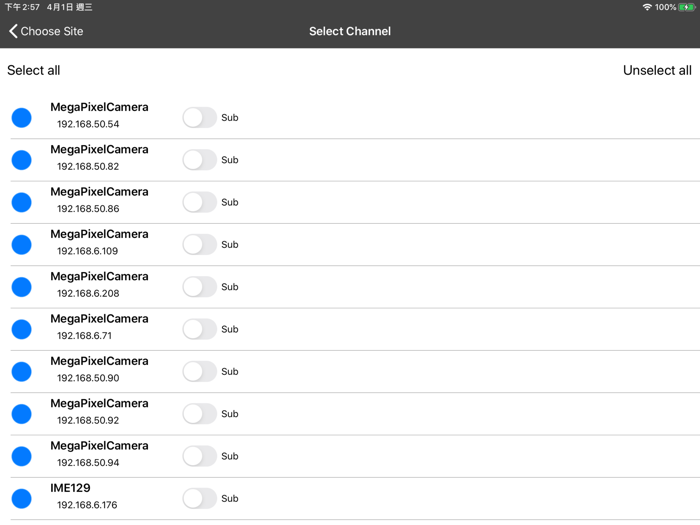
Task: Tap the IP address 192.168.50.92
Action: tap(88, 421)
